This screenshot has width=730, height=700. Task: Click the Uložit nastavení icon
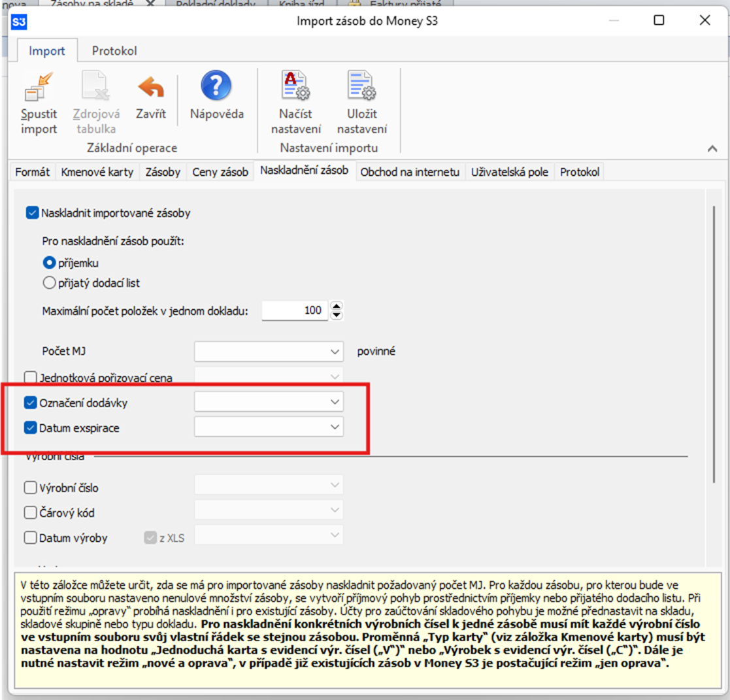[362, 85]
